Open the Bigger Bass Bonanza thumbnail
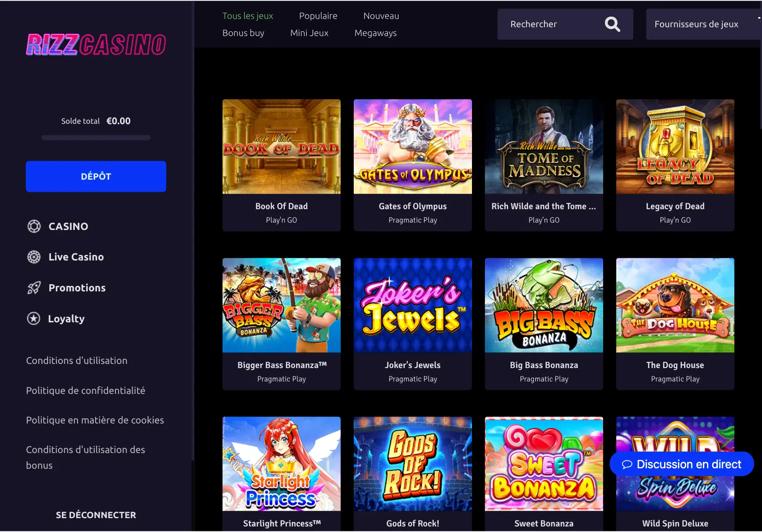This screenshot has height=532, width=762. (282, 305)
